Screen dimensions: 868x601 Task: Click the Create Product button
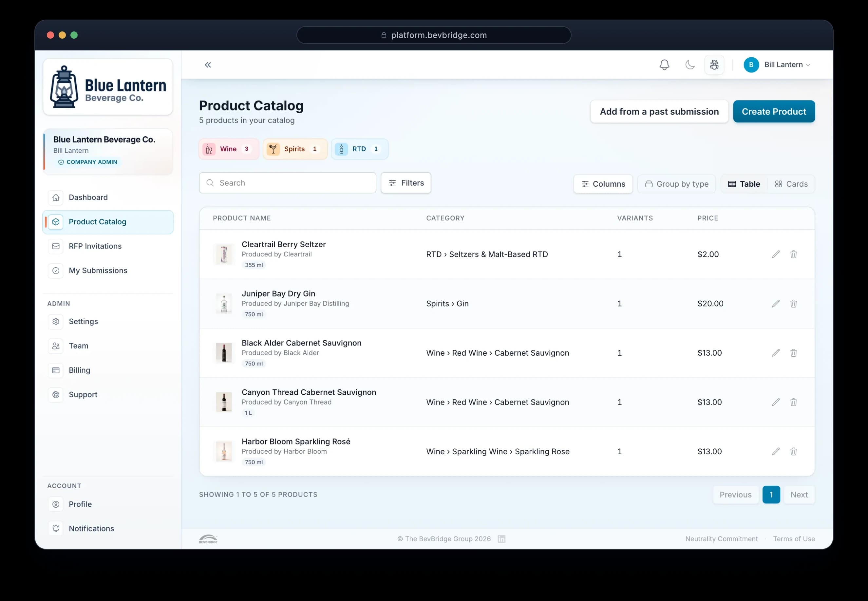tap(773, 111)
